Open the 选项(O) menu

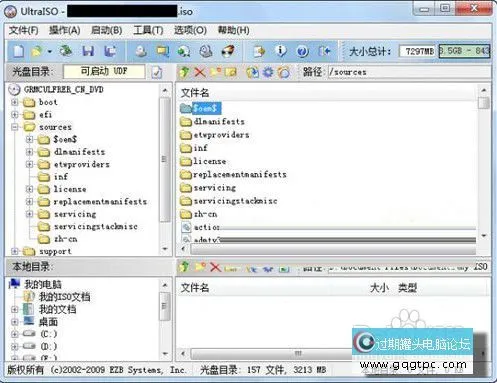190,30
